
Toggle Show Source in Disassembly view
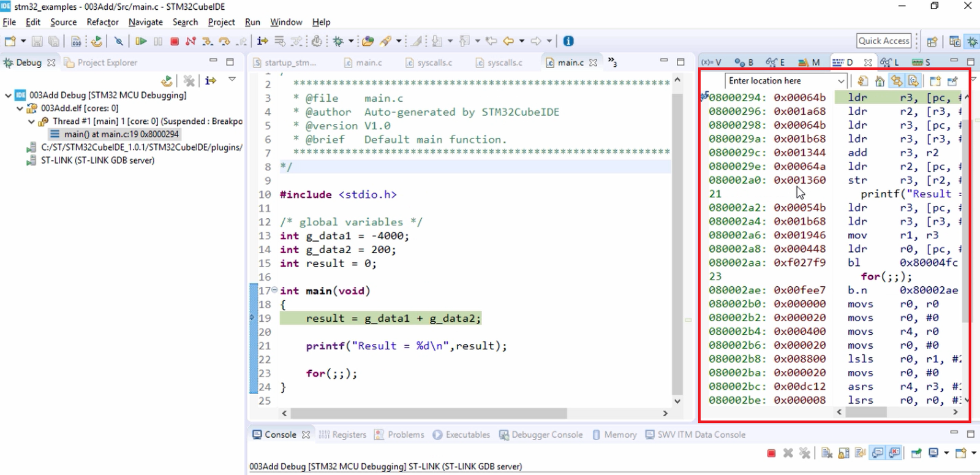[913, 81]
